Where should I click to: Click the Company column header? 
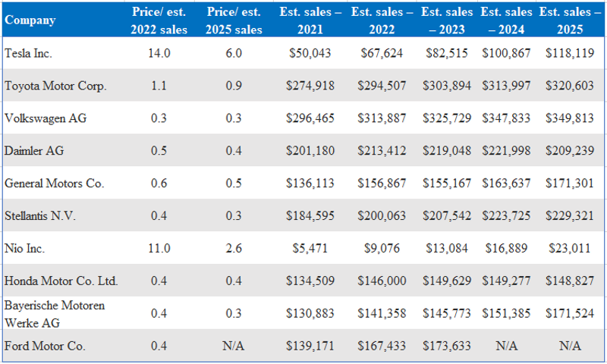(x=30, y=20)
